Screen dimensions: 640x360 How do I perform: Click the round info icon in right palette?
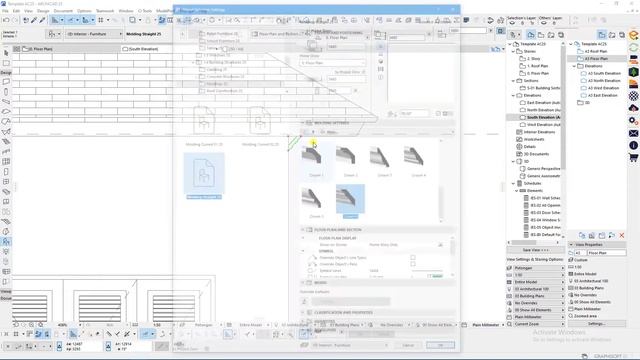coord(633,145)
